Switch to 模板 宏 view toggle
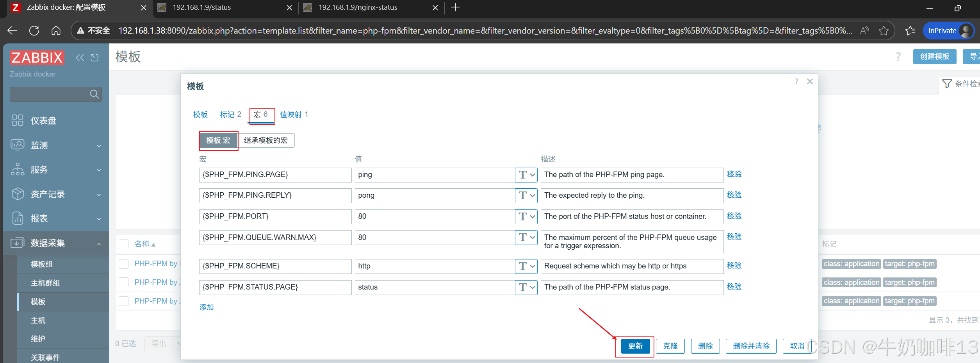Viewport: 980px width, 363px height. click(x=218, y=140)
